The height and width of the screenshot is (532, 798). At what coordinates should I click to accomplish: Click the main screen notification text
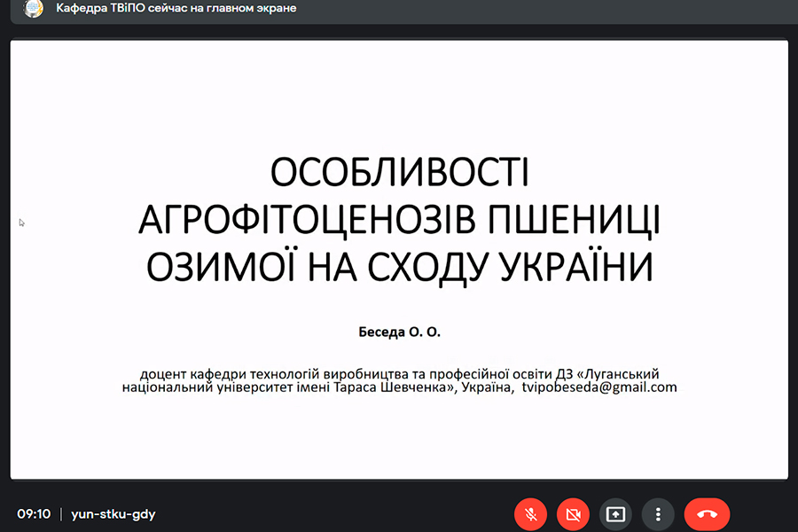click(x=176, y=9)
